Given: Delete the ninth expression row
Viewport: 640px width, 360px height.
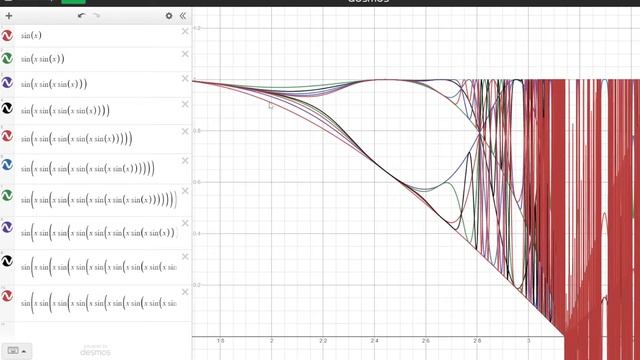Looking at the screenshot, I should tap(185, 257).
